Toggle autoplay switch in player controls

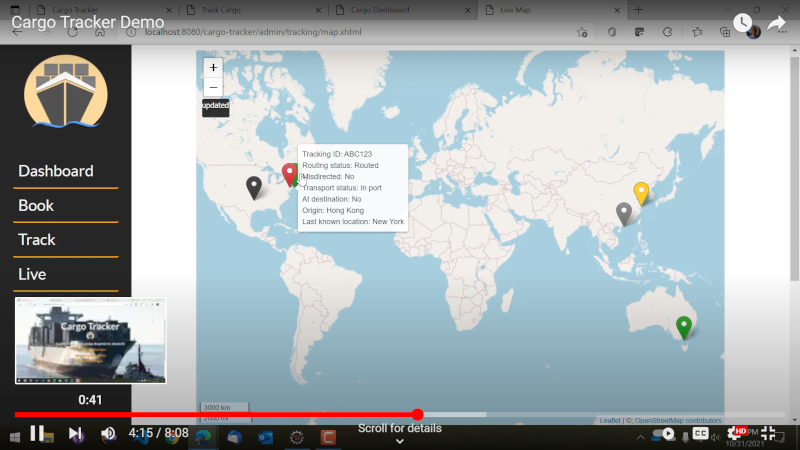click(665, 433)
